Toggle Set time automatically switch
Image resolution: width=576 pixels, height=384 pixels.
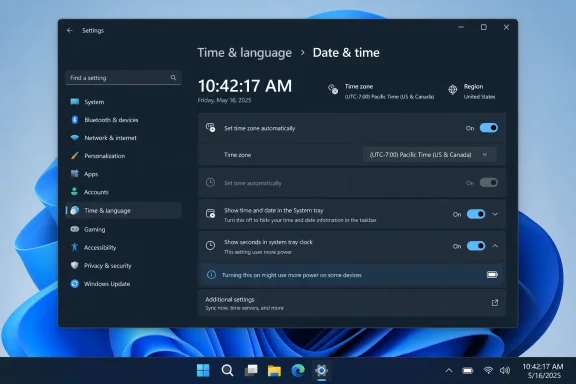pos(489,183)
